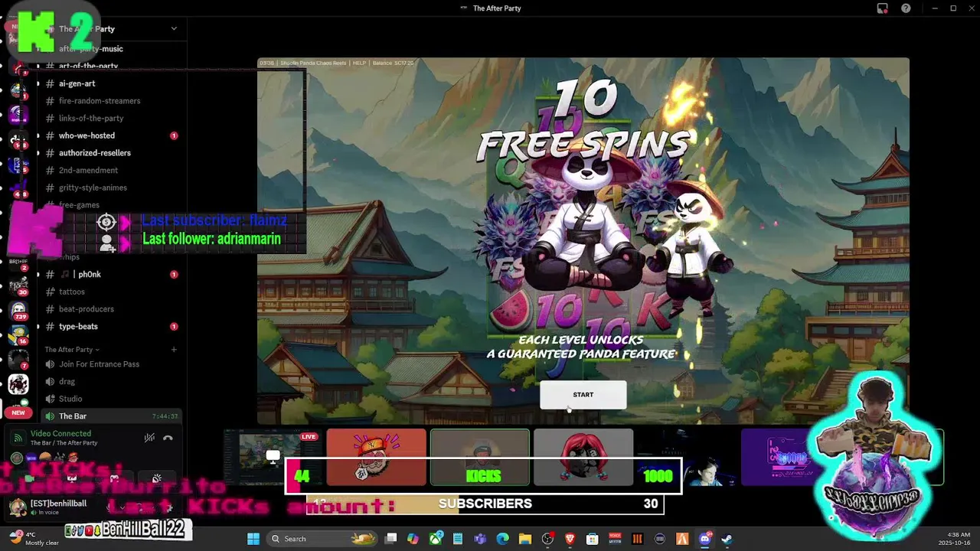Viewport: 980px width, 551px height.
Task: Open Microsoft Teams from the taskbar
Action: click(x=480, y=539)
